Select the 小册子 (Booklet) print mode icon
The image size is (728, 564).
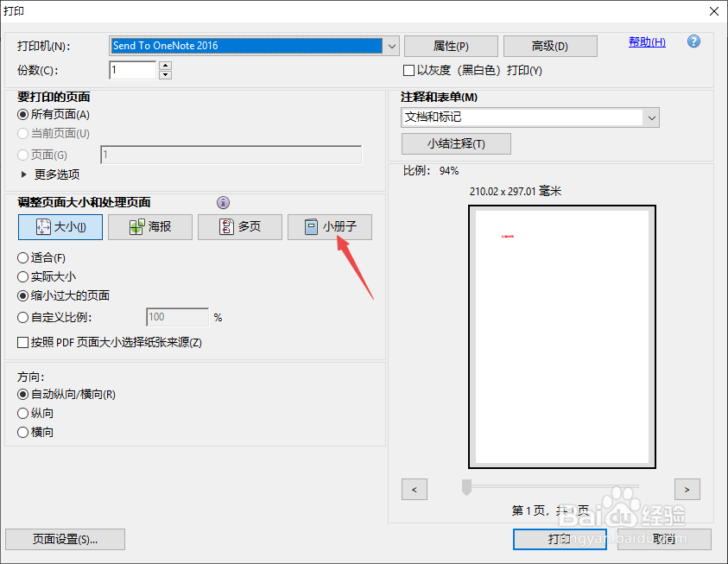click(329, 227)
